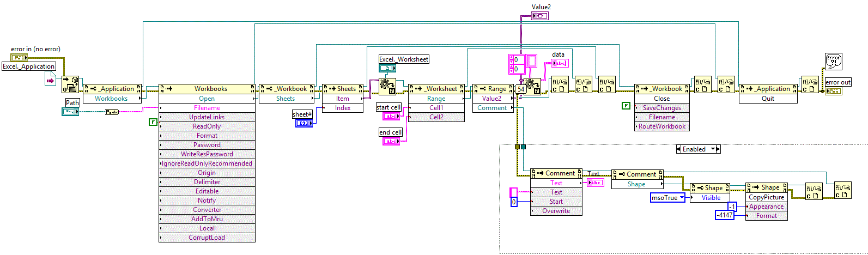Click the data string indicator terminal
The image size is (868, 255).
(560, 63)
